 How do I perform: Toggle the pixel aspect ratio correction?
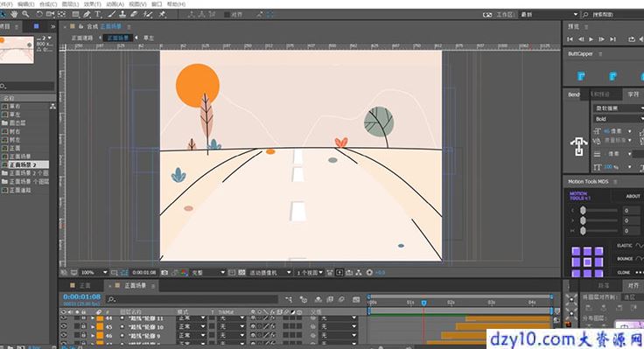tap(330, 272)
